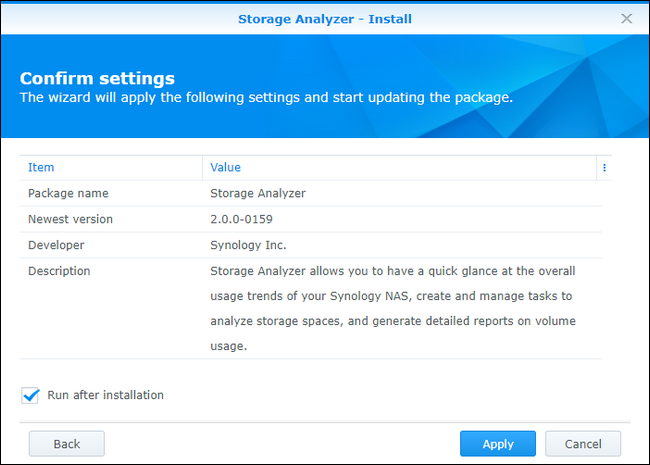Sort by the Item column header
The width and height of the screenshot is (650, 465).
click(x=41, y=168)
